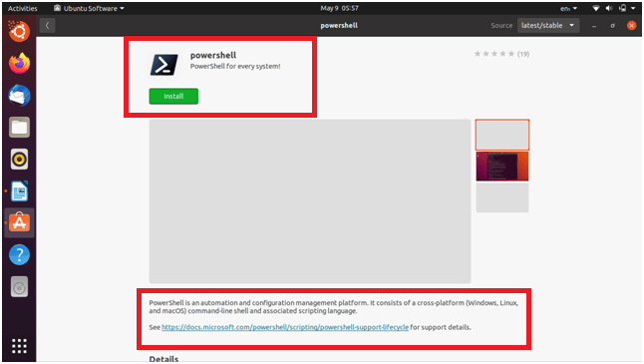Launch Firefox from the dock
The height and width of the screenshot is (364, 644).
(19, 63)
